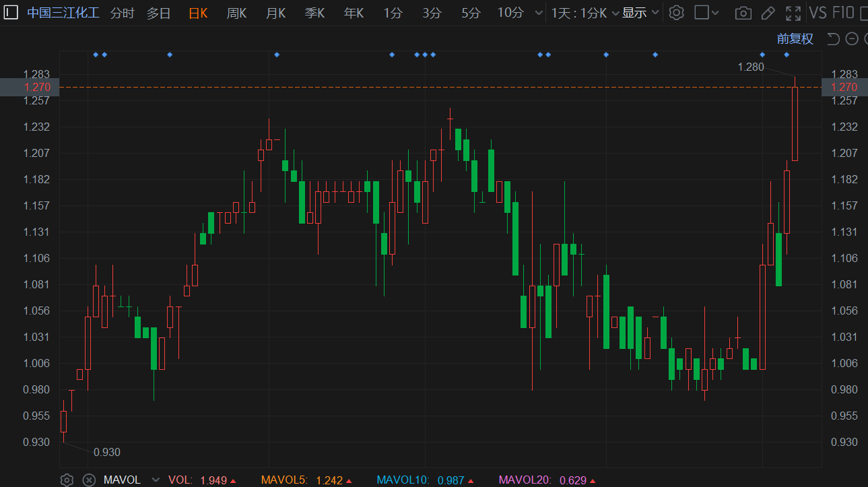Enter fullscreen chart mode

pyautogui.click(x=793, y=13)
